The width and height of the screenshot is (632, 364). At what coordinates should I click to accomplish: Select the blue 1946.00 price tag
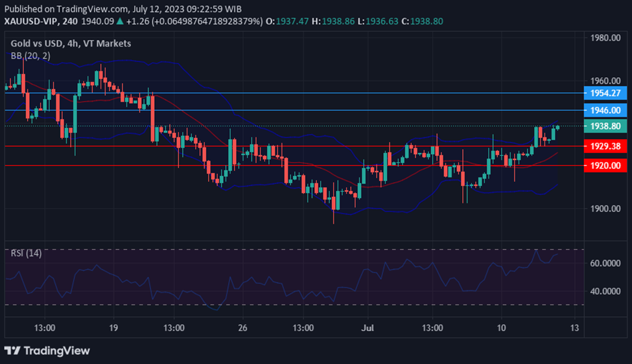[605, 111]
